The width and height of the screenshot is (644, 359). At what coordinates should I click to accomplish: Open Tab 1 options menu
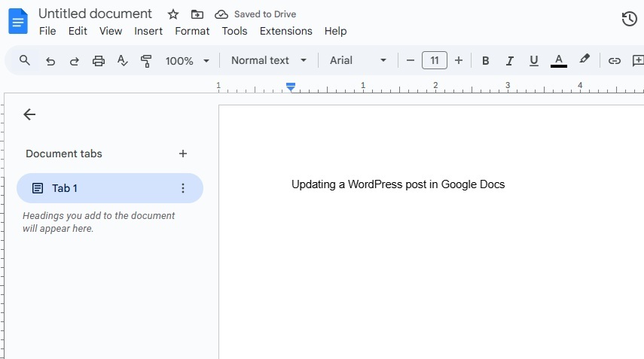[x=183, y=188]
